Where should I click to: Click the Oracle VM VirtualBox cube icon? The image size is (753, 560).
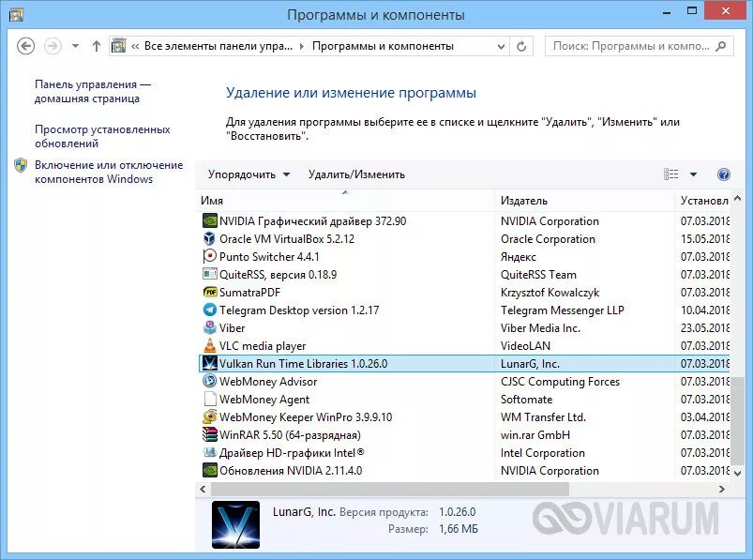click(209, 238)
